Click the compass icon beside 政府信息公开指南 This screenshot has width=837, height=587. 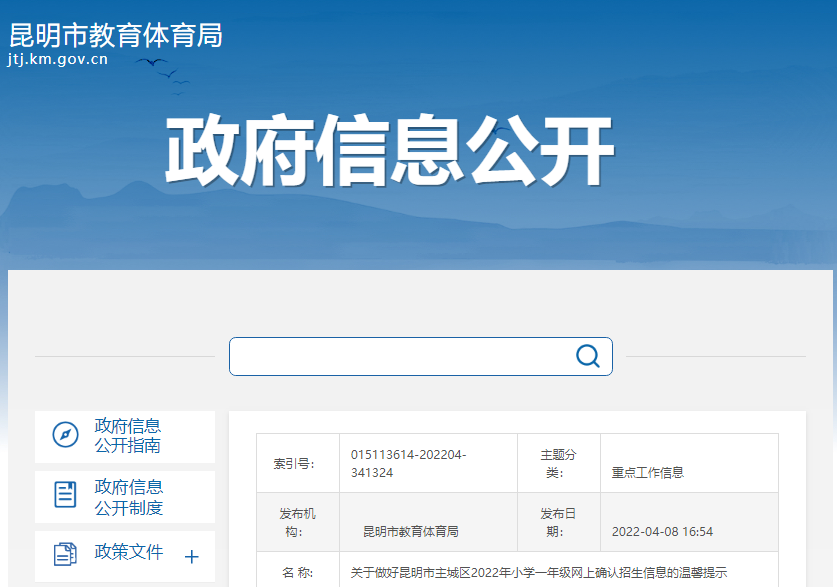point(65,435)
